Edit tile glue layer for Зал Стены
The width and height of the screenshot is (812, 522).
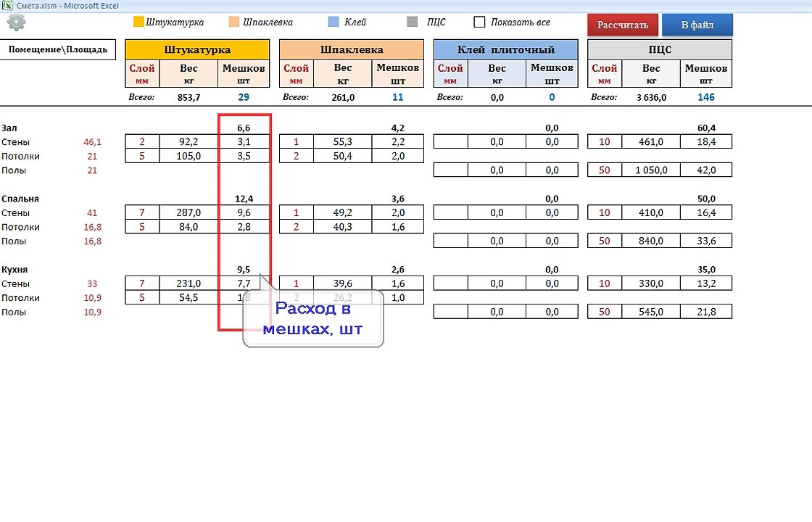(450, 141)
